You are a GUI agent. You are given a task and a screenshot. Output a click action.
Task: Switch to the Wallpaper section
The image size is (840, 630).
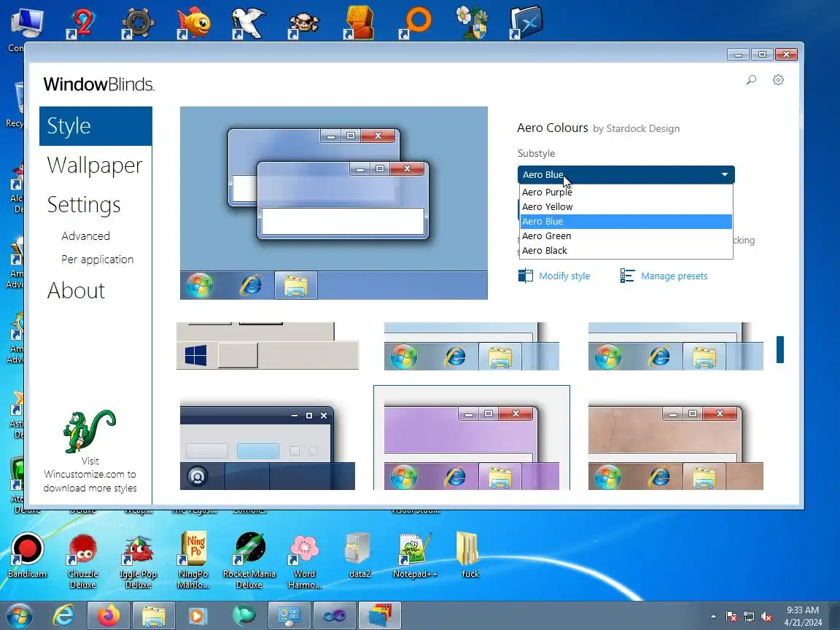(x=95, y=165)
